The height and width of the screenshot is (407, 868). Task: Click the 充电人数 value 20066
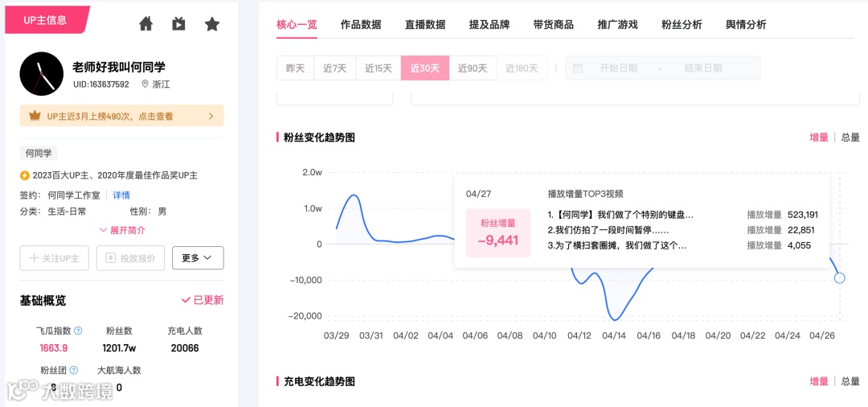pyautogui.click(x=185, y=347)
